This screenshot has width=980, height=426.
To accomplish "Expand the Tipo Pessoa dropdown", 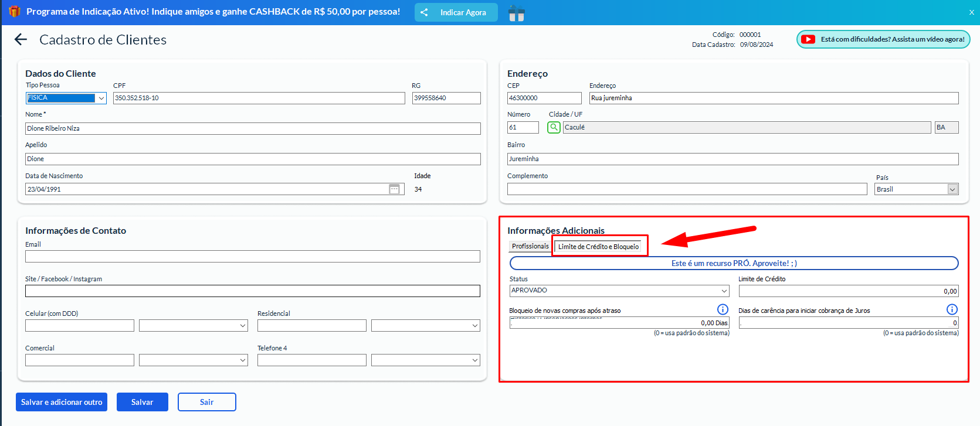I will [x=101, y=98].
